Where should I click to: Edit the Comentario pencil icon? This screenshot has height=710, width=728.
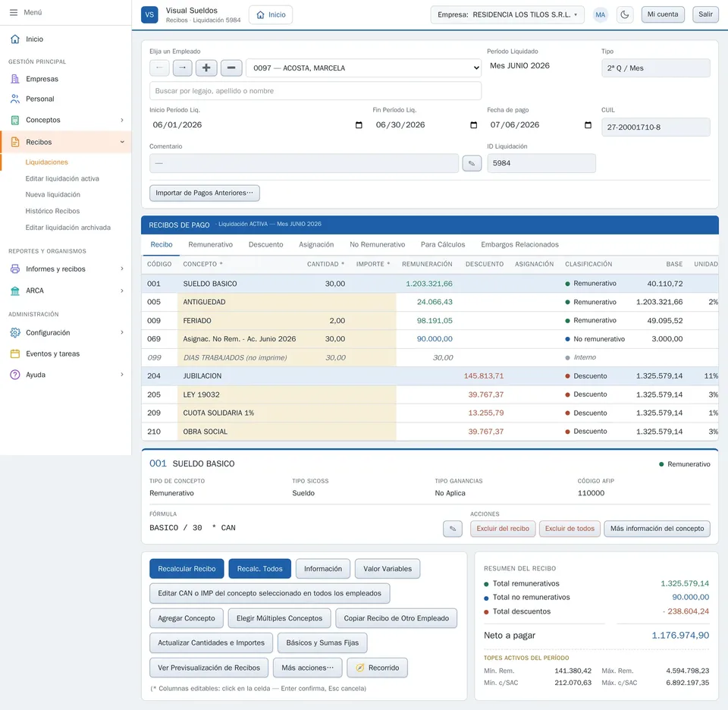pyautogui.click(x=472, y=163)
